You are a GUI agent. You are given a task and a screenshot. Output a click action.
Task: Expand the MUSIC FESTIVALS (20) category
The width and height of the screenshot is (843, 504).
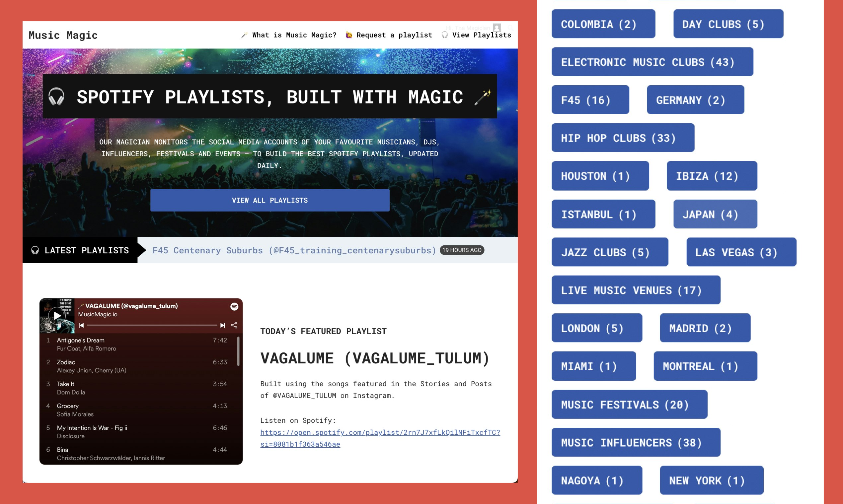point(629,405)
